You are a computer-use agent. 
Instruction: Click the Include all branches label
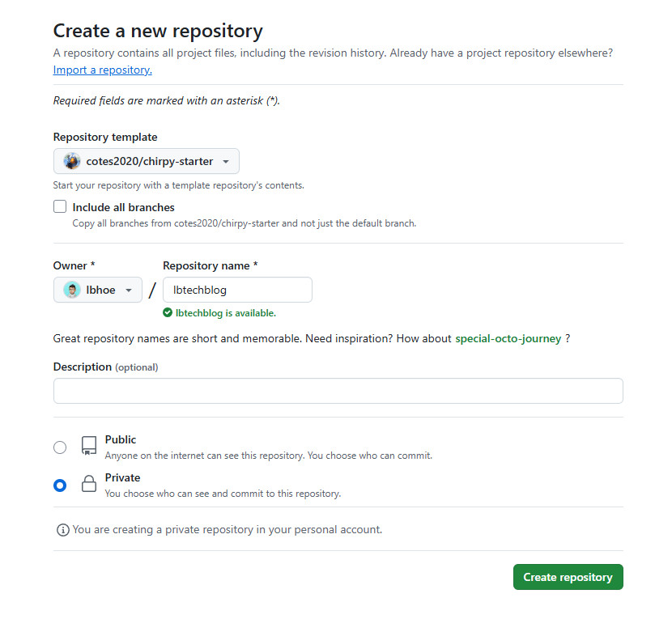click(123, 207)
